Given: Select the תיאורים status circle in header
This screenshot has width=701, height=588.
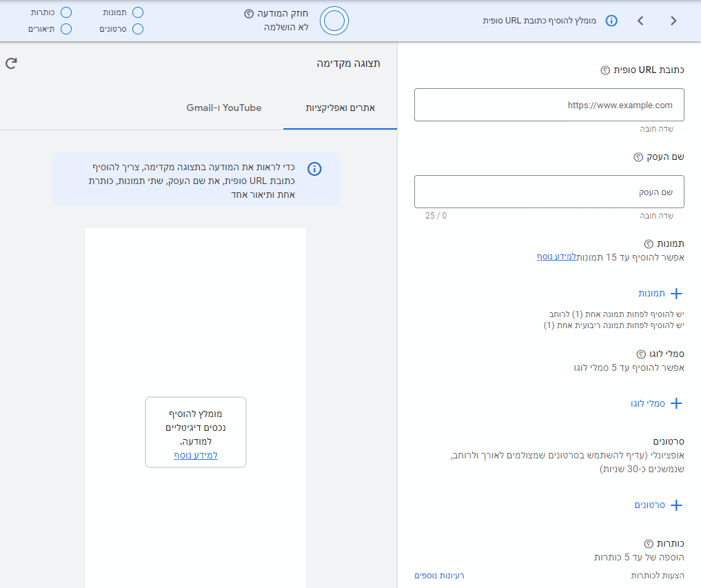Looking at the screenshot, I should tap(66, 29).
